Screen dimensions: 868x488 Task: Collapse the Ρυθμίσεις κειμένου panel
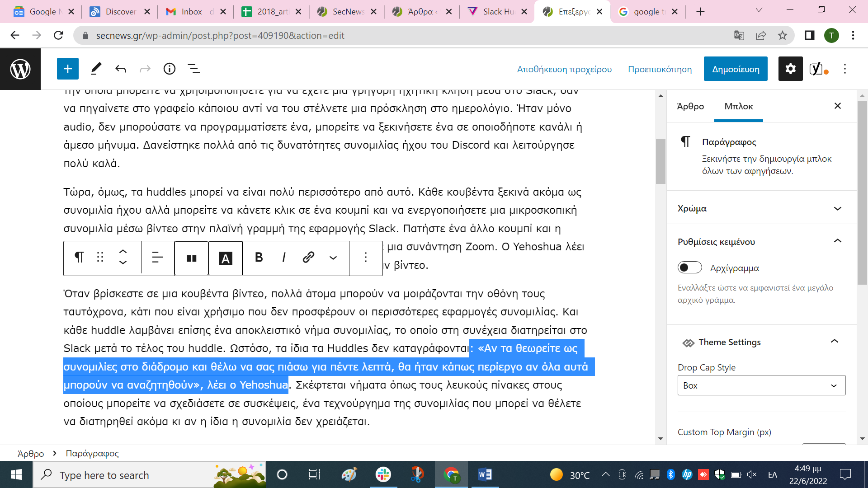[x=761, y=241]
